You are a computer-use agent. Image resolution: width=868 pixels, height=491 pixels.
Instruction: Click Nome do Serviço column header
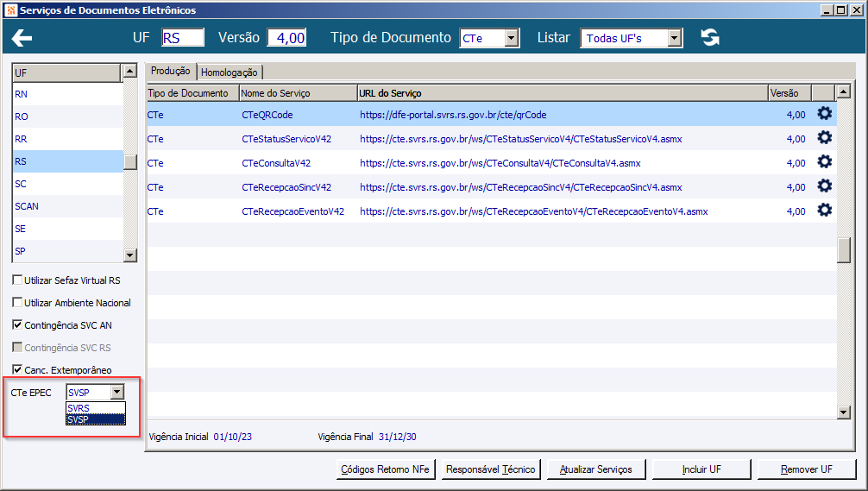[299, 93]
